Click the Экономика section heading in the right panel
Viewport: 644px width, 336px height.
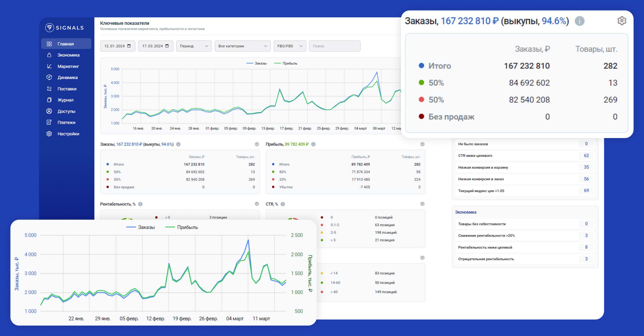point(465,212)
